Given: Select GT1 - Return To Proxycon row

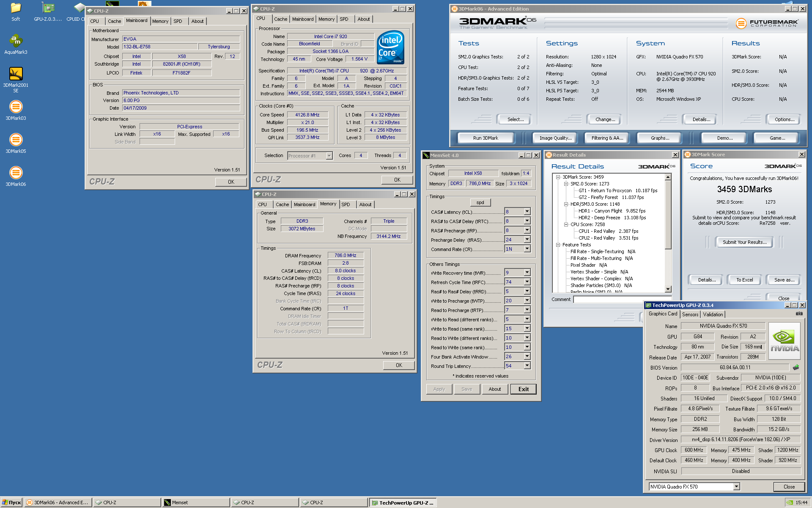Looking at the screenshot, I should point(618,190).
